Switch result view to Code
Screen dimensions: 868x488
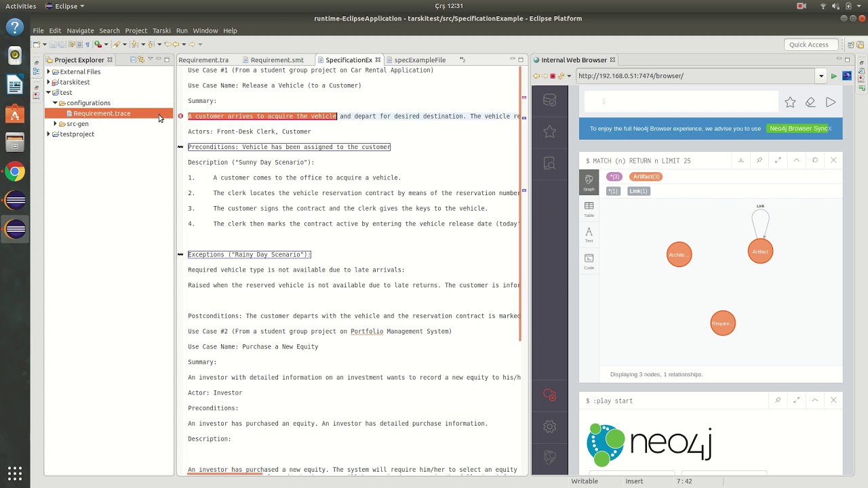tap(589, 262)
